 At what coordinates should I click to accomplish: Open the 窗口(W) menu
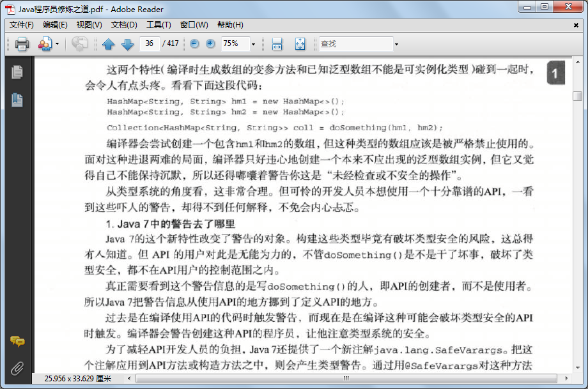pyautogui.click(x=194, y=25)
